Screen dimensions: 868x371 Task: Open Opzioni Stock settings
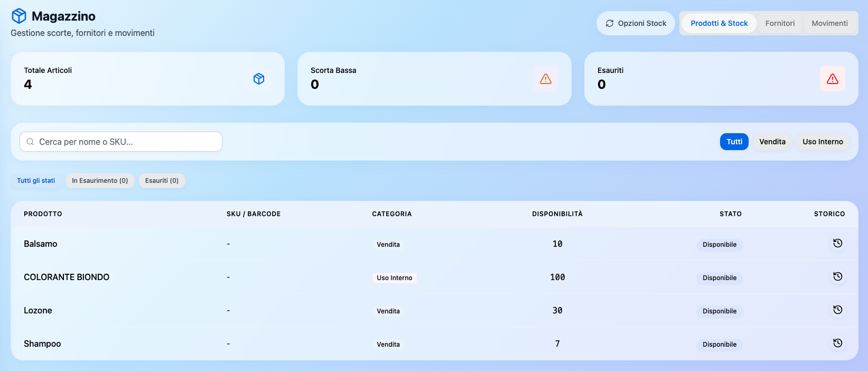pos(636,23)
